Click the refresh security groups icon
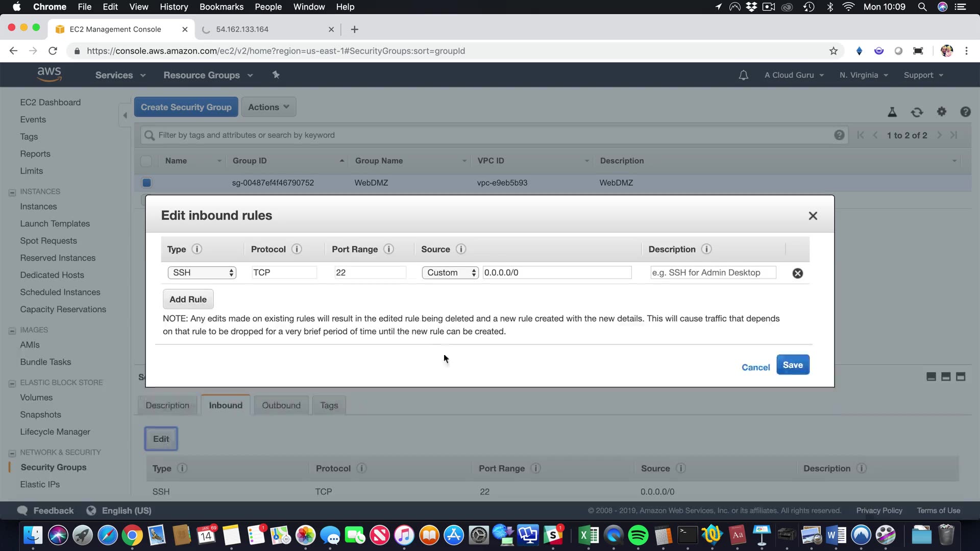This screenshot has height=551, width=980. (917, 112)
